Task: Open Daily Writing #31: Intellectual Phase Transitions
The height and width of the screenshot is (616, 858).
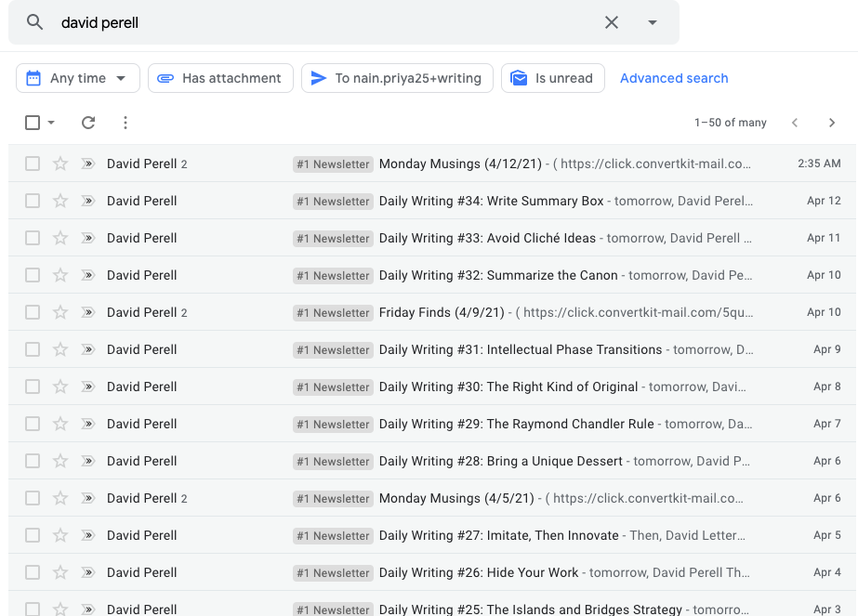Action: click(432, 349)
